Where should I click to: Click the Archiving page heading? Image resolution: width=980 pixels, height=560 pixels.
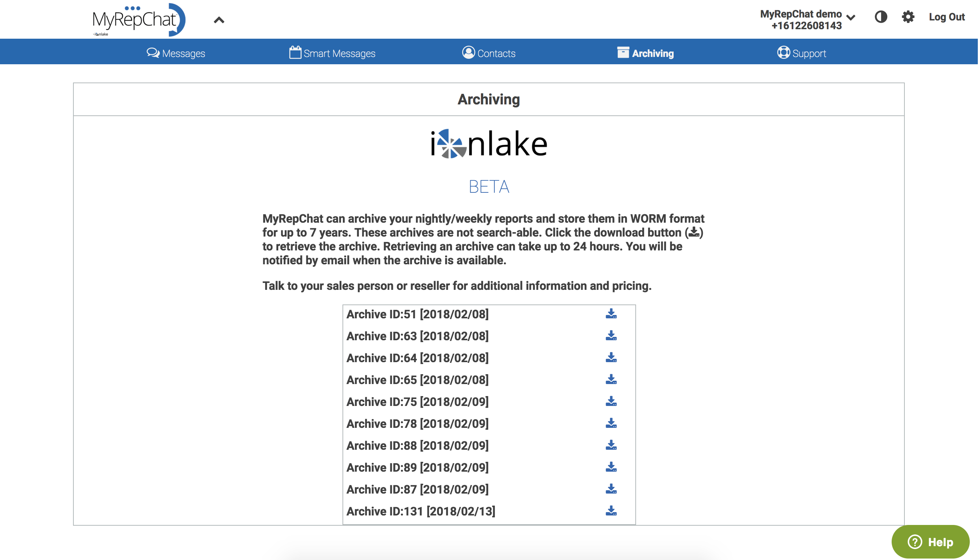489,99
